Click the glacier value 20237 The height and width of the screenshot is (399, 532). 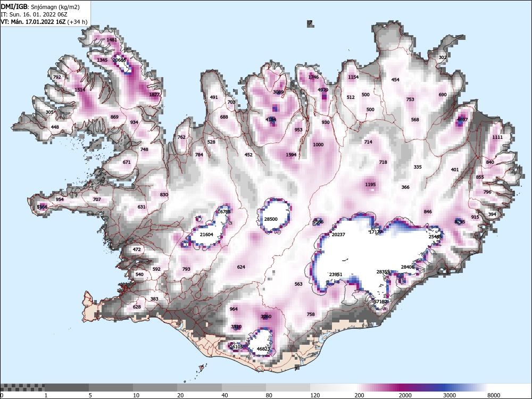pos(338,235)
